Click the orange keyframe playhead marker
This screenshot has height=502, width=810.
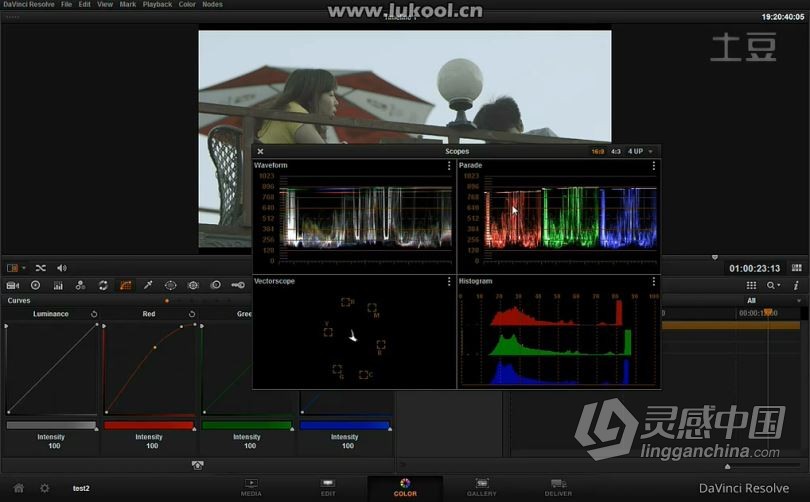point(768,312)
